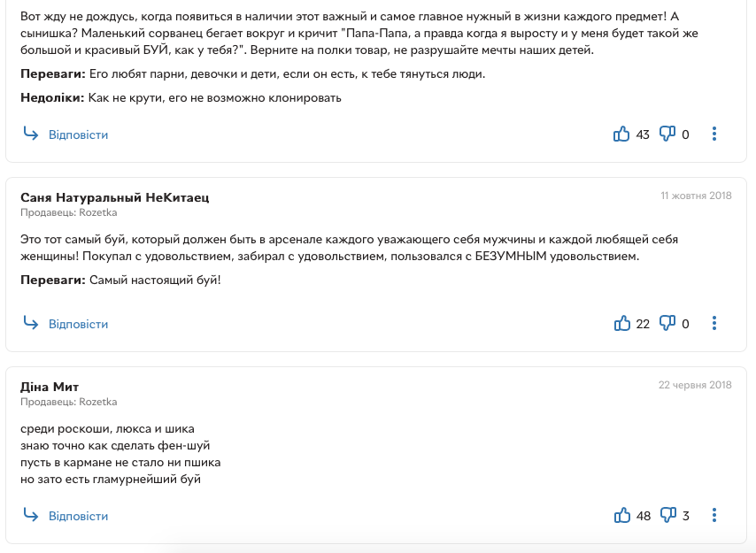The width and height of the screenshot is (756, 553).
Task: Like the review with 43 thumbs up
Action: pyautogui.click(x=621, y=134)
